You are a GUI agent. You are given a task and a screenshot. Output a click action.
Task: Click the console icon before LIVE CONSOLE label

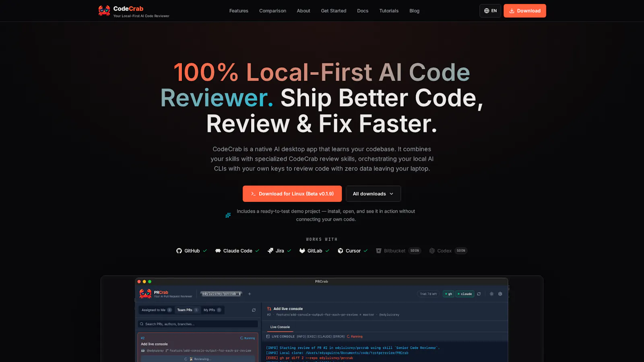(x=268, y=336)
